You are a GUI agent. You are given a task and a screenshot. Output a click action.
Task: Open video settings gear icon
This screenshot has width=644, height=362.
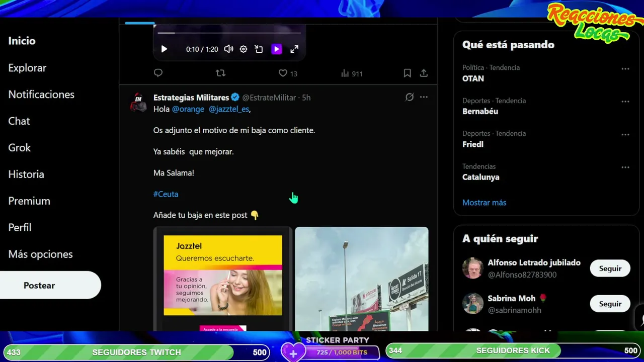[244, 49]
